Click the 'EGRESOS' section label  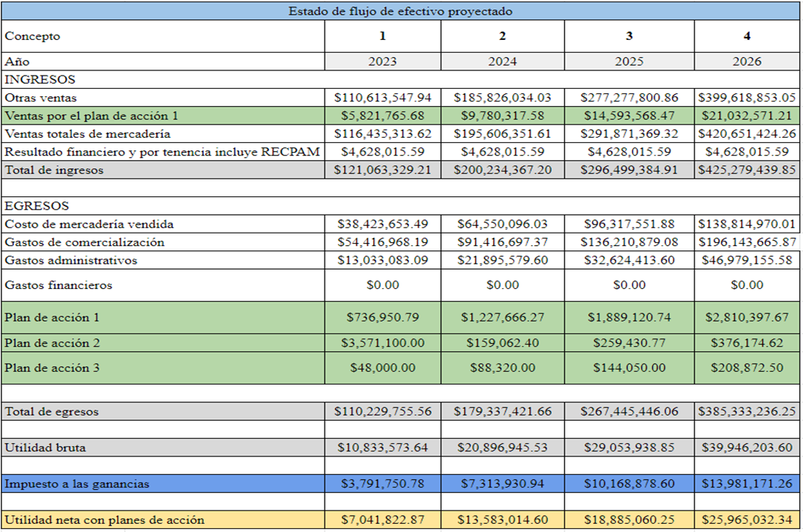coord(36,206)
